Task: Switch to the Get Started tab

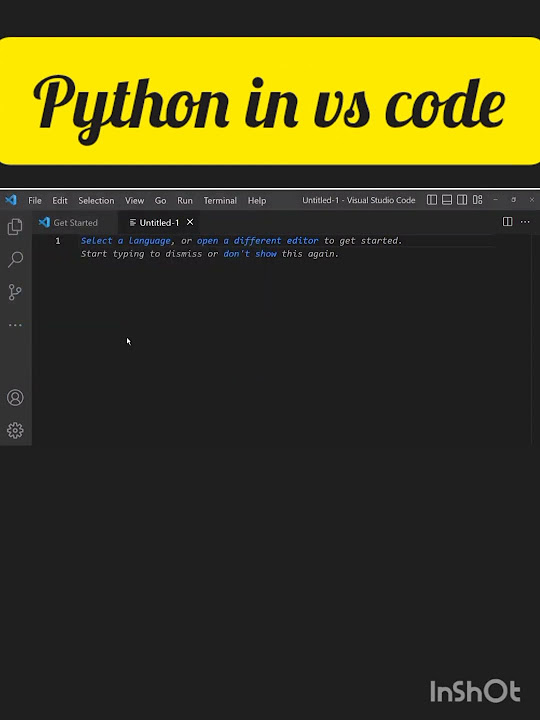Action: (75, 223)
